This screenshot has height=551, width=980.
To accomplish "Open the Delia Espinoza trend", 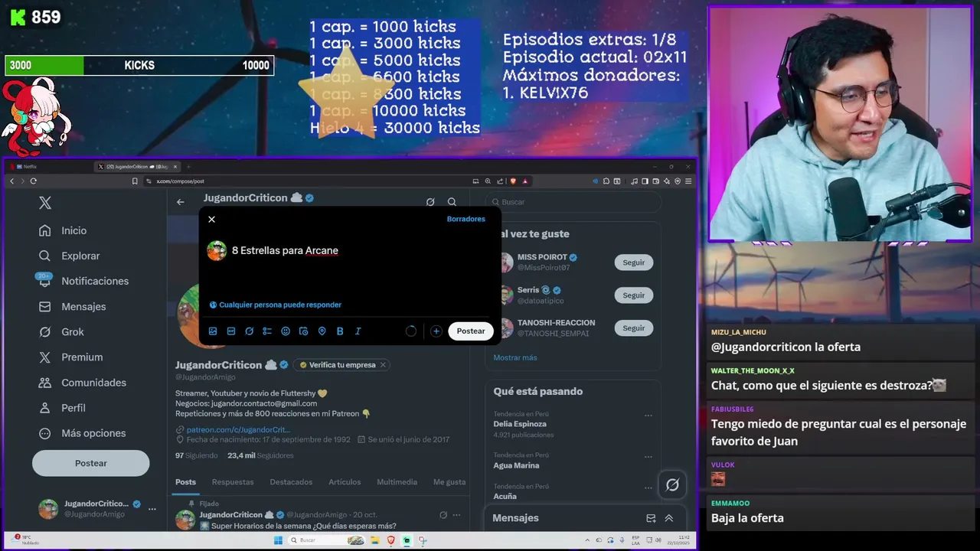I will click(520, 424).
